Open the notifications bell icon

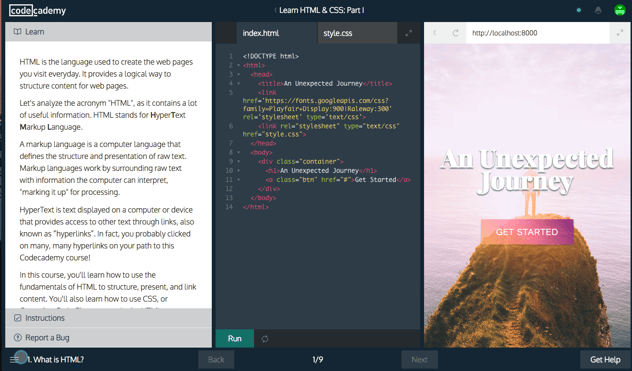point(598,10)
